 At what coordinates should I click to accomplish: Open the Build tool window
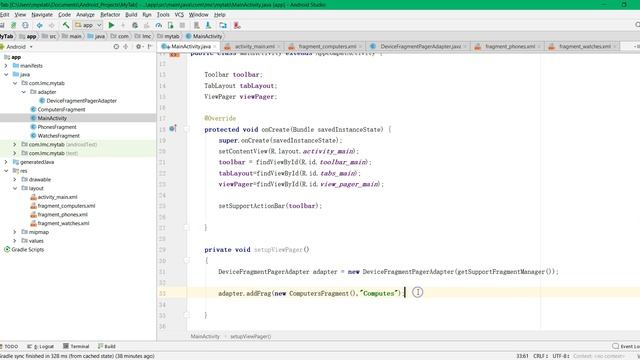coord(107,346)
